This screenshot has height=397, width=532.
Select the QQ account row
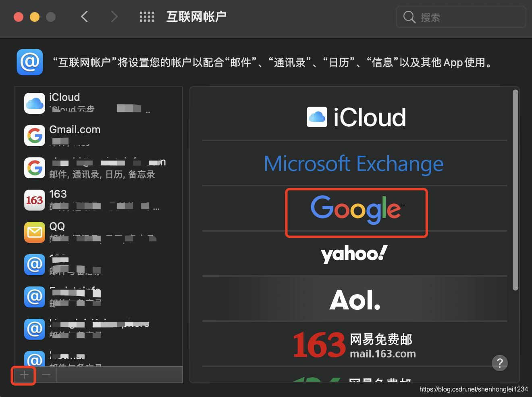pyautogui.click(x=98, y=232)
